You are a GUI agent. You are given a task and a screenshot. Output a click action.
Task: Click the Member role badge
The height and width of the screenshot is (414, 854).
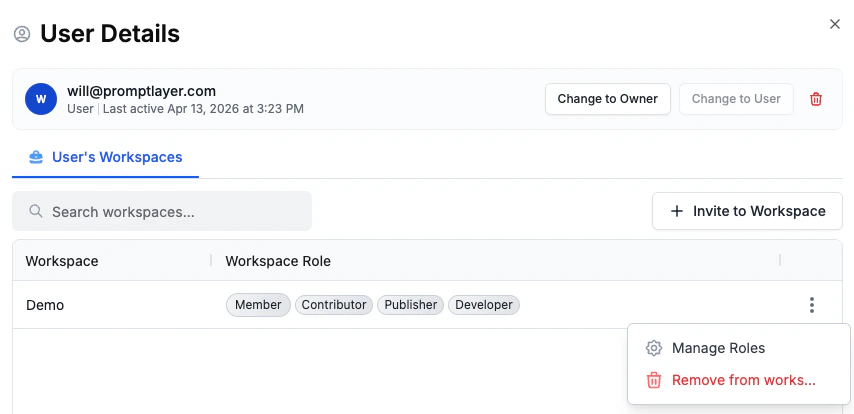258,305
